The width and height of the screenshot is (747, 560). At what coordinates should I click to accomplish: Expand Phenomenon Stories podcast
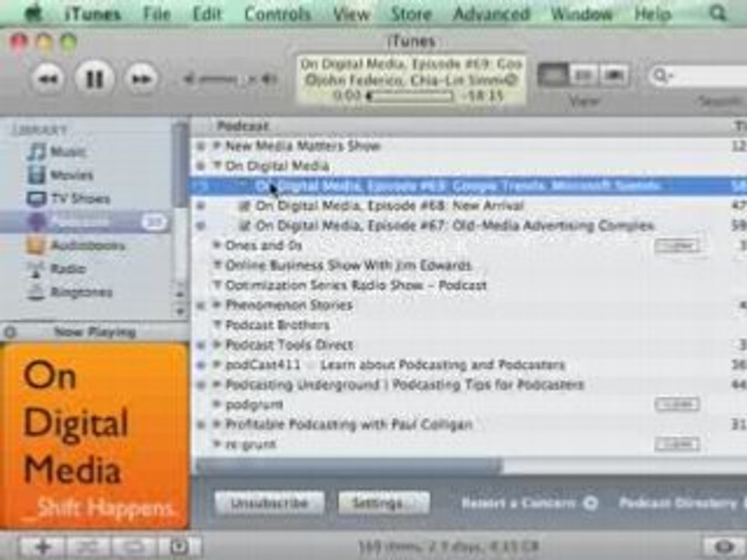coord(217,305)
